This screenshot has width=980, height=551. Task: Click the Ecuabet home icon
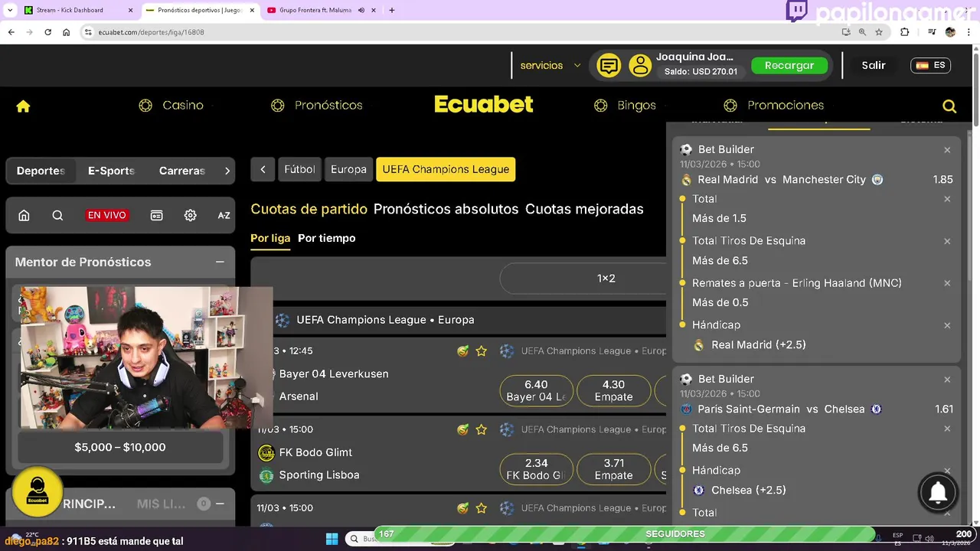[x=23, y=106]
